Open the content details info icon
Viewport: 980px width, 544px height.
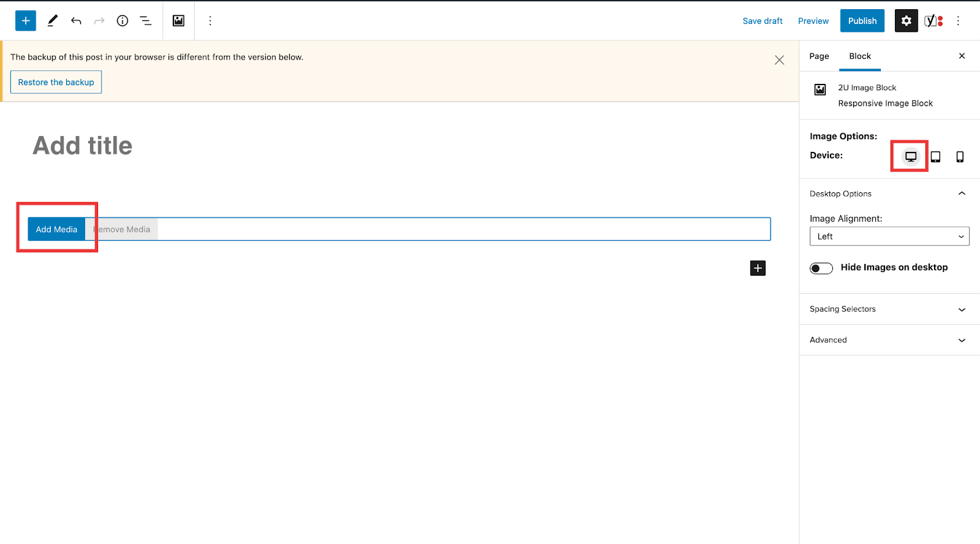click(123, 21)
